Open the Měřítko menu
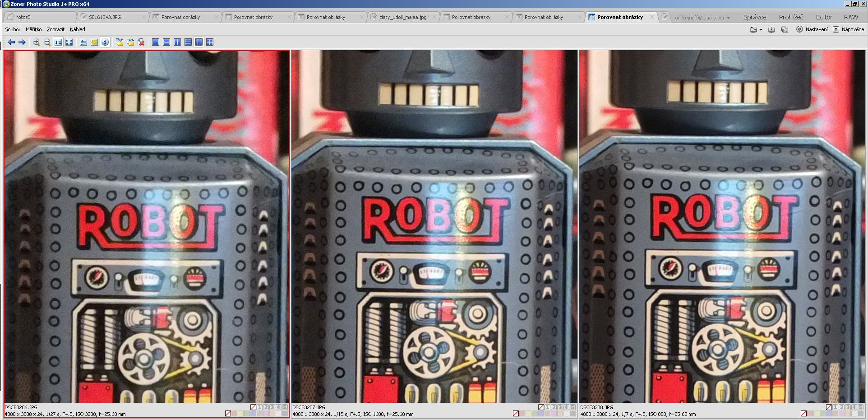This screenshot has height=420, width=868. [33, 29]
